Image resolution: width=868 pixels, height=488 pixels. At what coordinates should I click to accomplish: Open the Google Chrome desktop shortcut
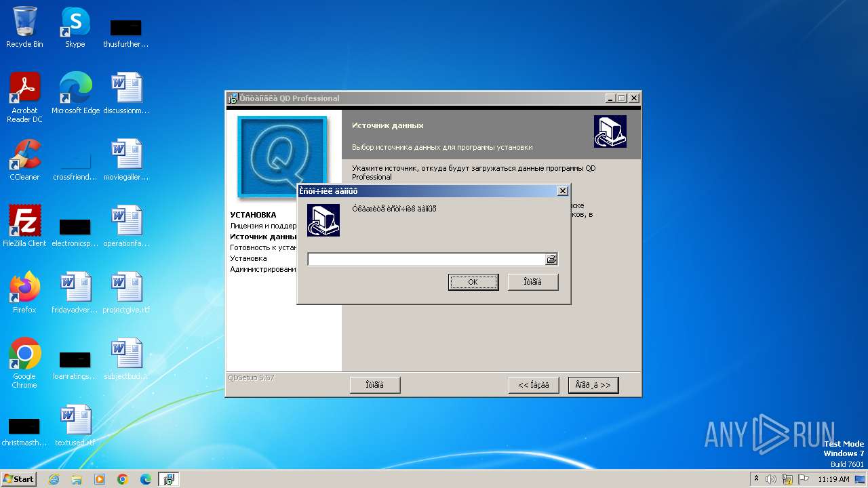[24, 363]
